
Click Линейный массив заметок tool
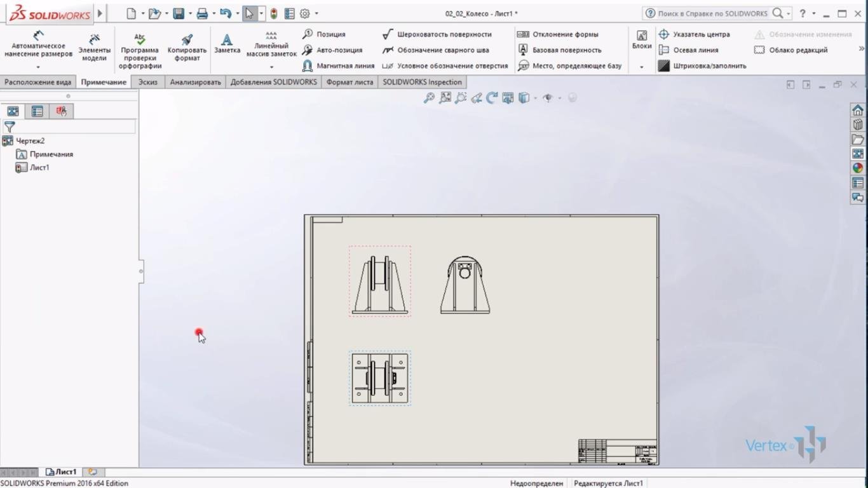point(271,44)
